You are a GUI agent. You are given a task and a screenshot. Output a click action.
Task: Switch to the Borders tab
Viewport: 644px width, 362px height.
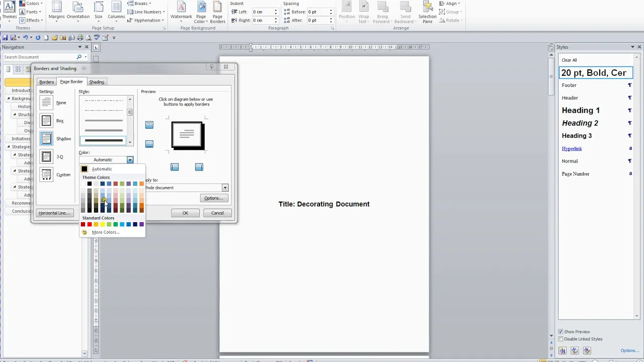[46, 82]
